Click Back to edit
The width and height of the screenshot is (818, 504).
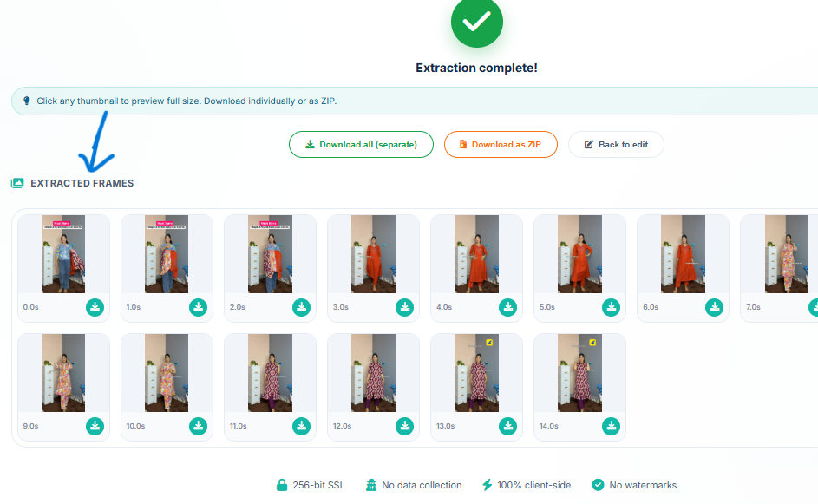616,144
